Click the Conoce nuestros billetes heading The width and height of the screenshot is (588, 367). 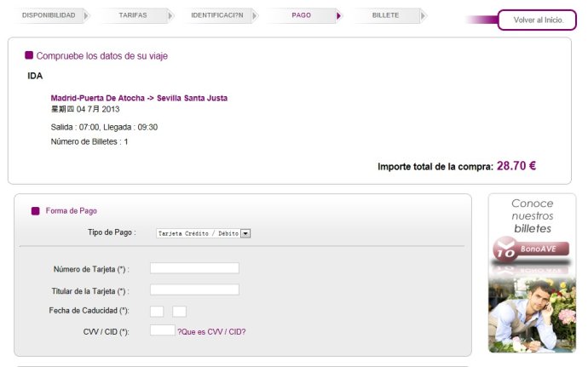tap(532, 216)
